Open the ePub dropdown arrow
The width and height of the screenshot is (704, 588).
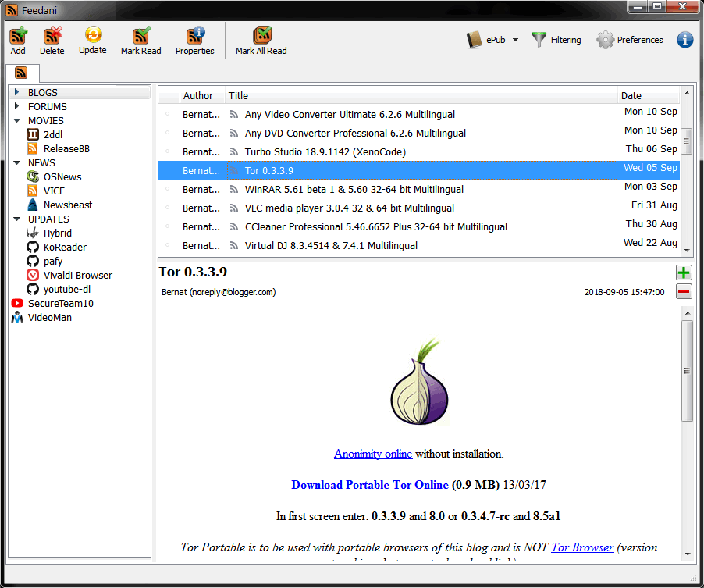click(x=515, y=41)
